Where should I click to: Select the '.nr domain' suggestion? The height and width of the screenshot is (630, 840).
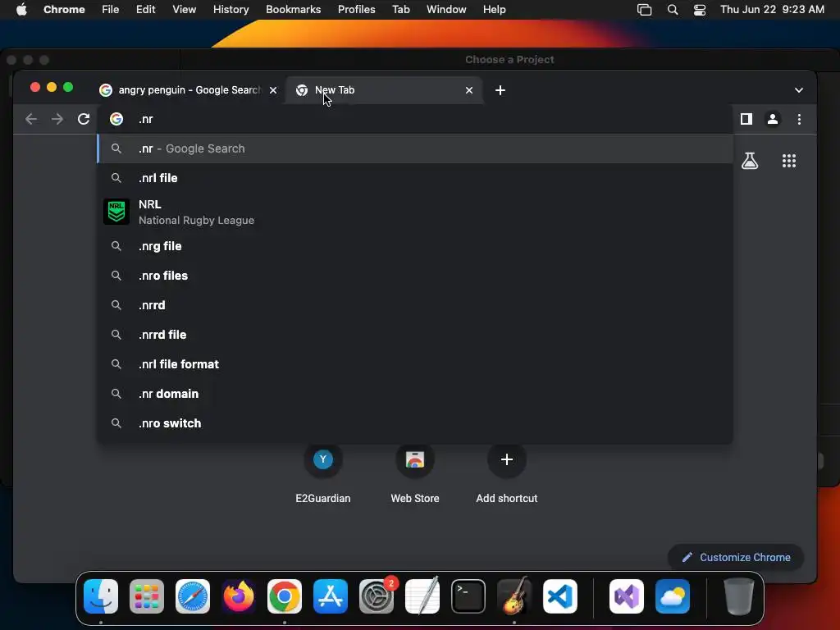pyautogui.click(x=414, y=393)
